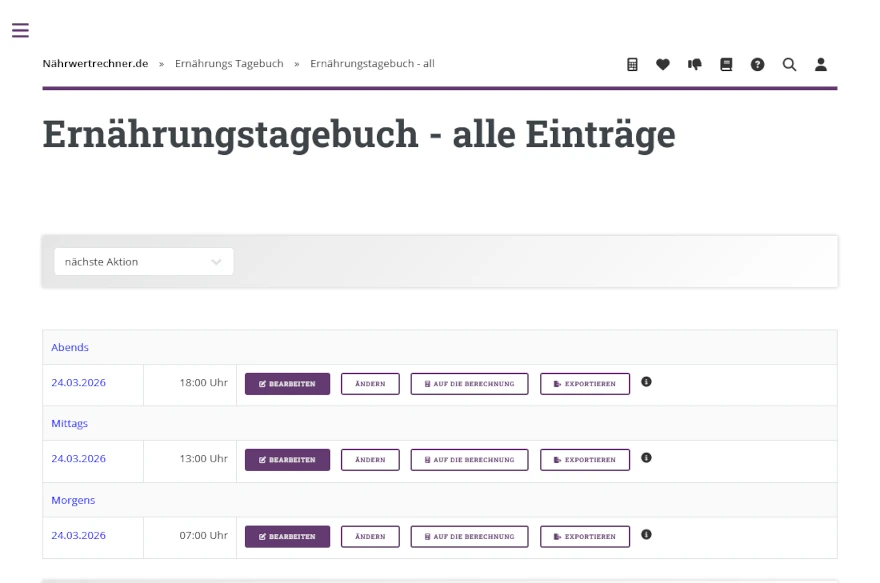Click Exportieren for the 13:00 Uhr entry

click(585, 460)
